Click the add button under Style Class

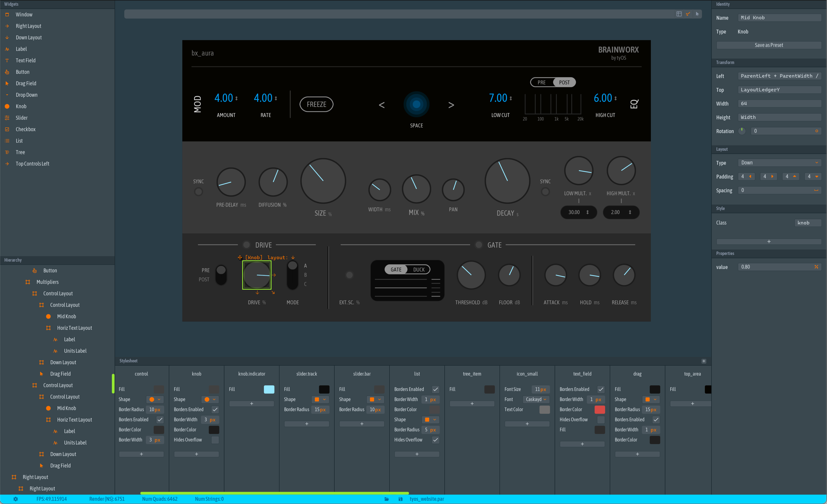click(769, 241)
